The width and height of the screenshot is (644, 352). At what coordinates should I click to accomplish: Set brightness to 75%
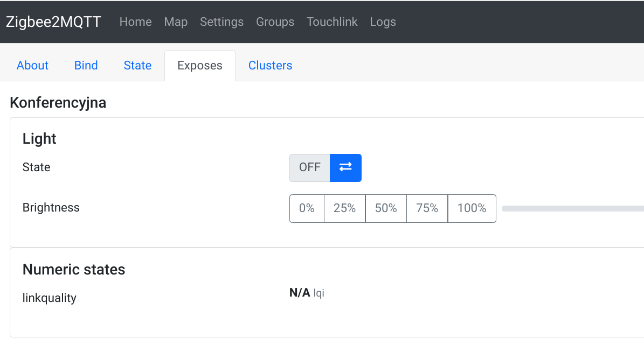click(x=427, y=208)
